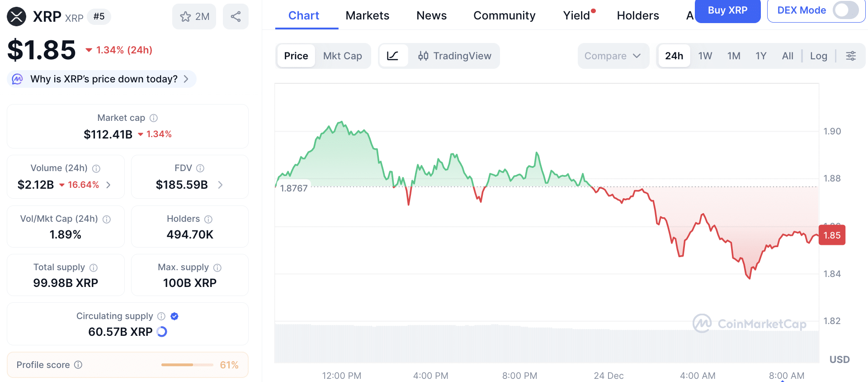Click the Buy XRP button

point(727,10)
